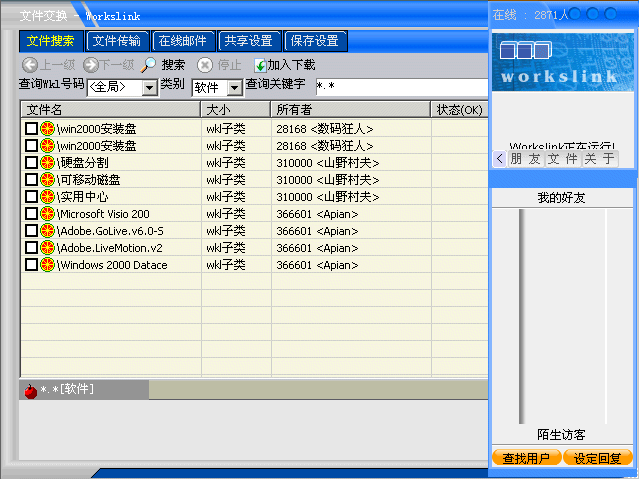The image size is (639, 479).
Task: Select file name \Windows 2000 Datace
Action: coord(112,265)
